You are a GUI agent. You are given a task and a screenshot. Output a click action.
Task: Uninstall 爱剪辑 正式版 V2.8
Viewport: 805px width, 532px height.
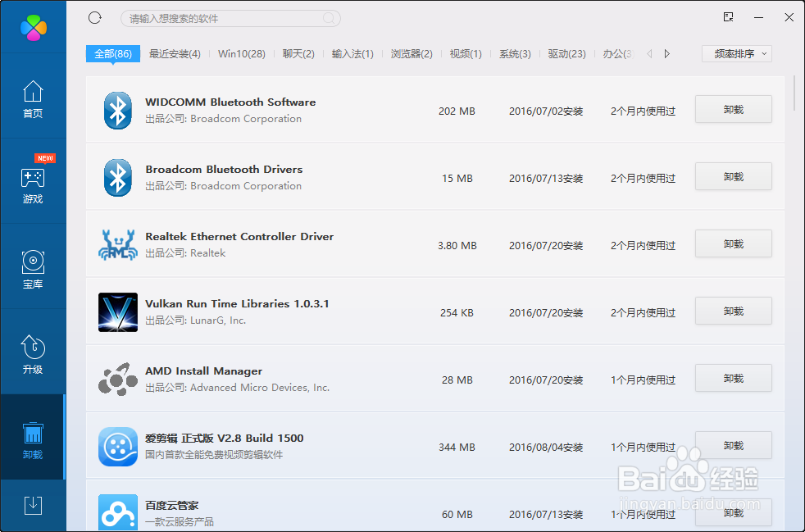(x=733, y=446)
